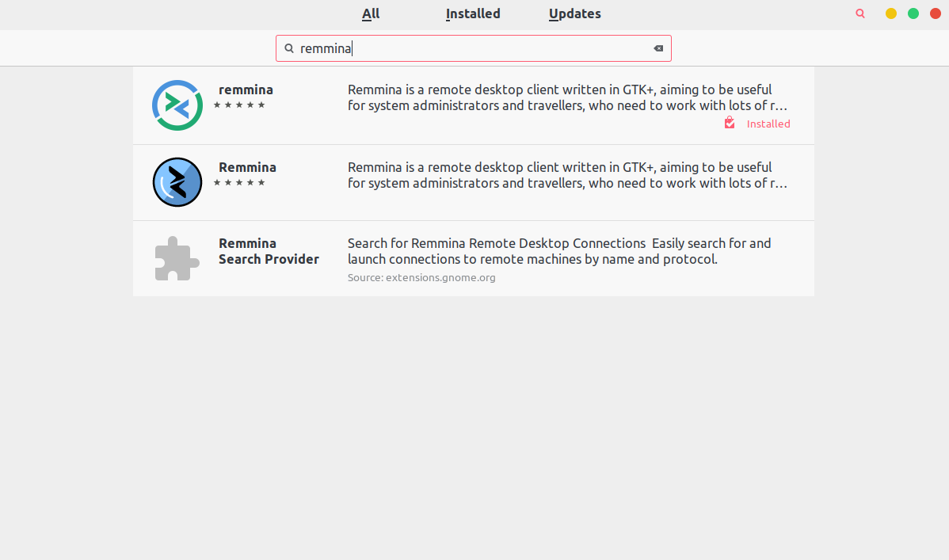Switch to the Installed tab
The height and width of the screenshot is (560, 949).
tap(473, 13)
